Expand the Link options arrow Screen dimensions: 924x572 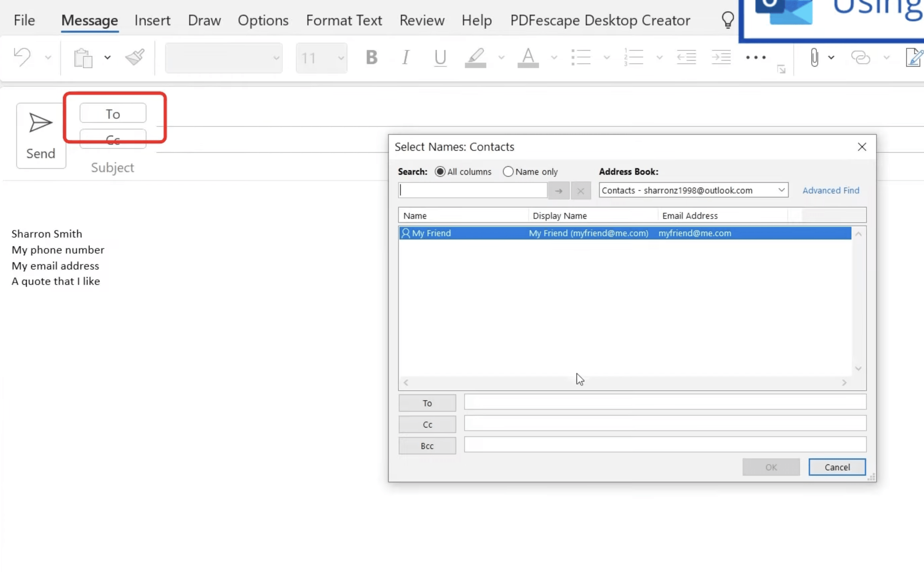coord(886,57)
